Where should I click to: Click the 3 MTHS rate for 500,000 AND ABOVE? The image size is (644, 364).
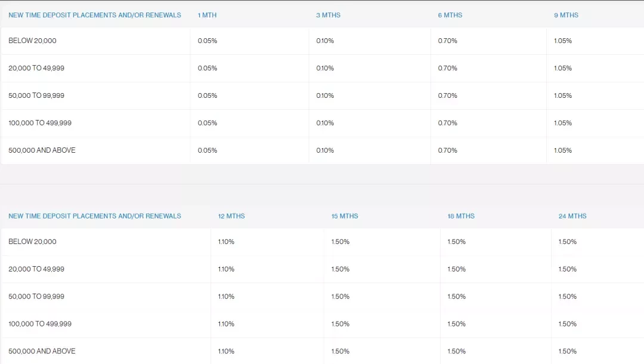pyautogui.click(x=325, y=150)
